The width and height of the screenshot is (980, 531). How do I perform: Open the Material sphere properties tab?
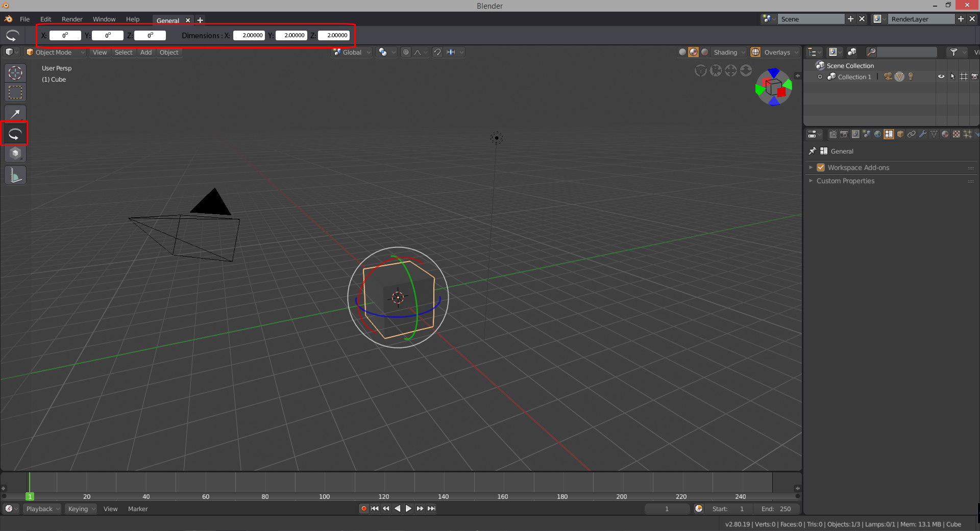click(945, 134)
